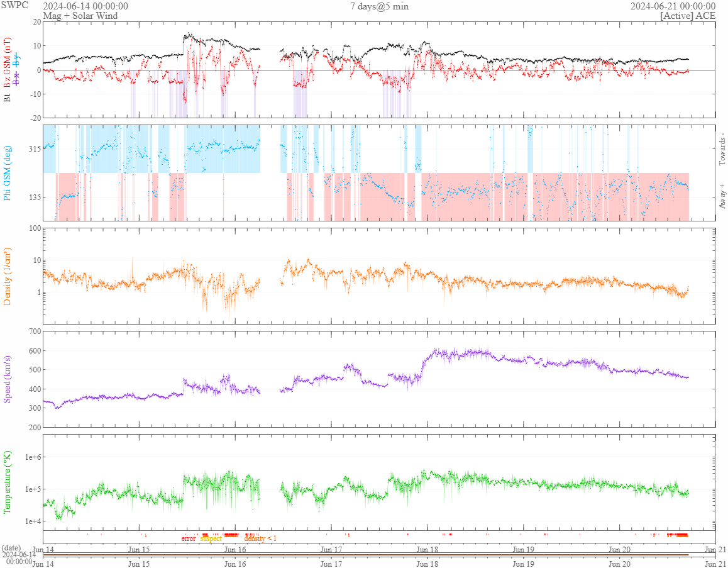Click the 100 tick on Density axis

(35, 228)
